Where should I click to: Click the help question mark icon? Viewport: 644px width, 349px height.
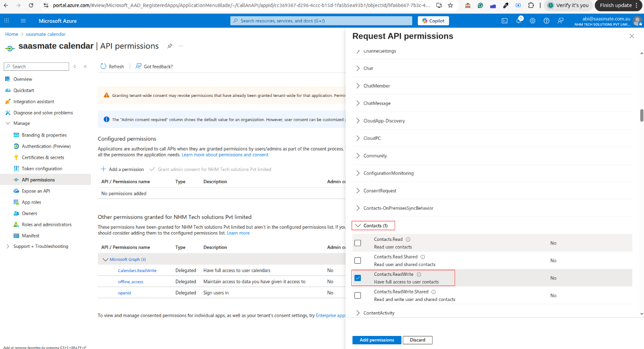click(547, 21)
